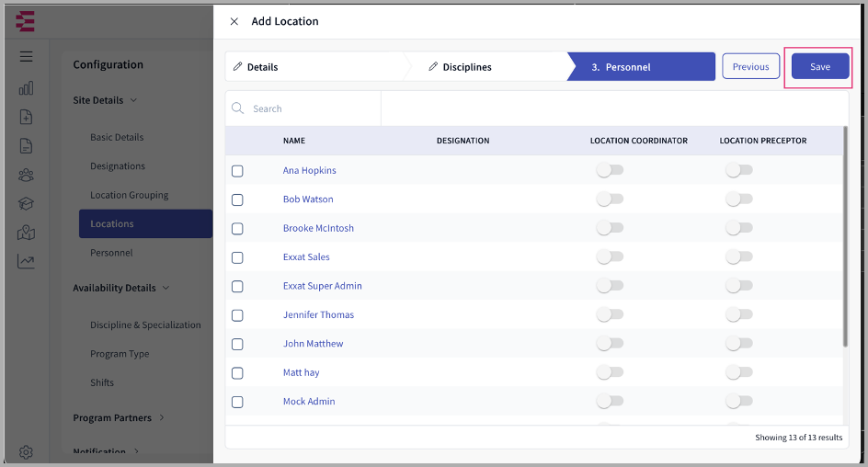Open the hamburger menu in sidebar
The image size is (868, 467).
(x=26, y=57)
